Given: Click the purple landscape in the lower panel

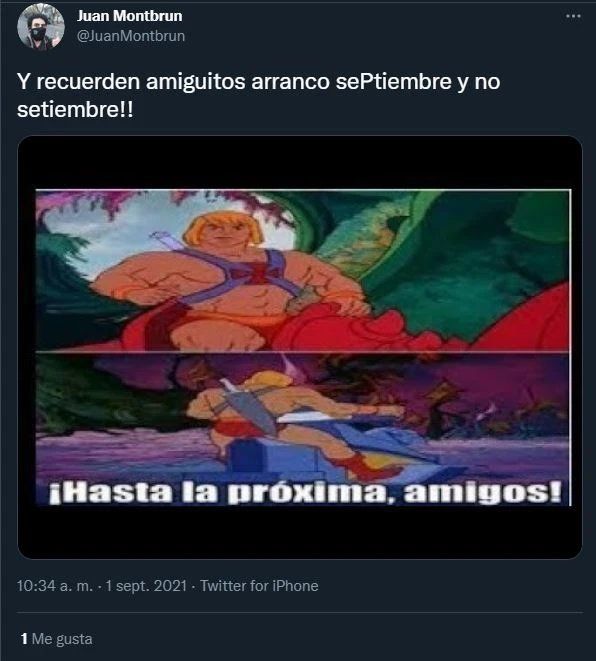Looking at the screenshot, I should click(485, 447).
